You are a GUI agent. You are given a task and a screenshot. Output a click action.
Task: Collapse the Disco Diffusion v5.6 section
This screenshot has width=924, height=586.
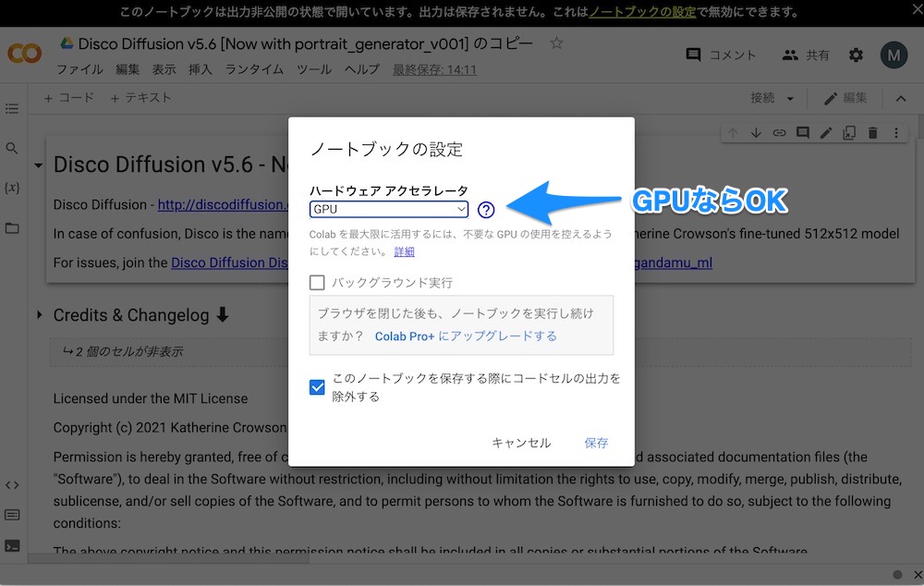[x=38, y=165]
